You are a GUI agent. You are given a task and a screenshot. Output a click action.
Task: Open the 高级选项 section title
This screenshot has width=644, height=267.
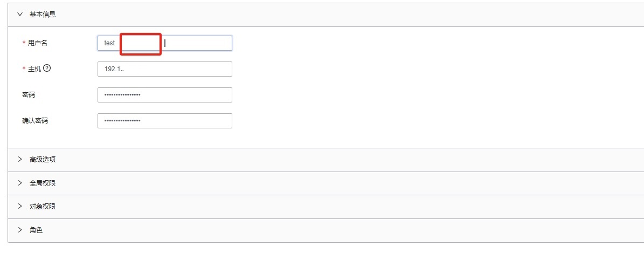pyautogui.click(x=43, y=160)
